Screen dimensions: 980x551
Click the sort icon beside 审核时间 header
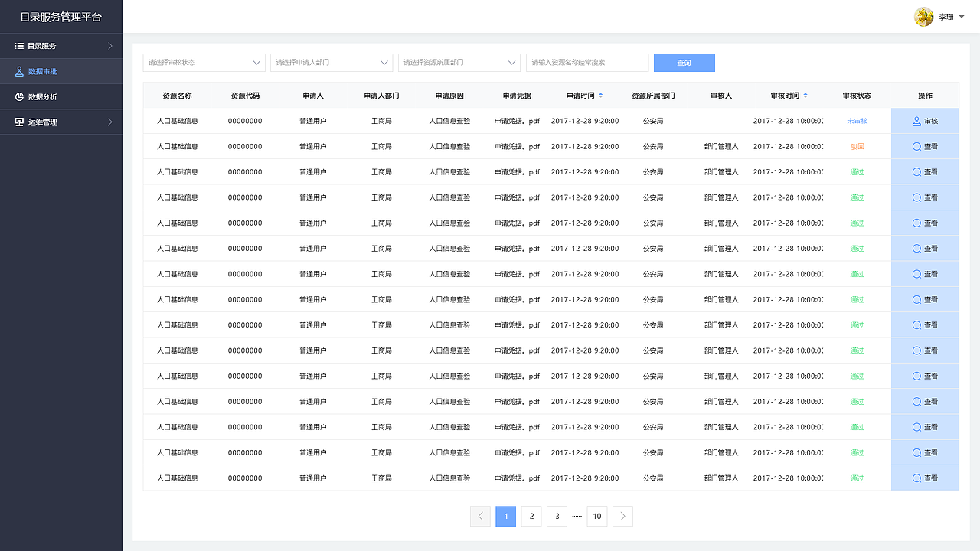point(805,96)
